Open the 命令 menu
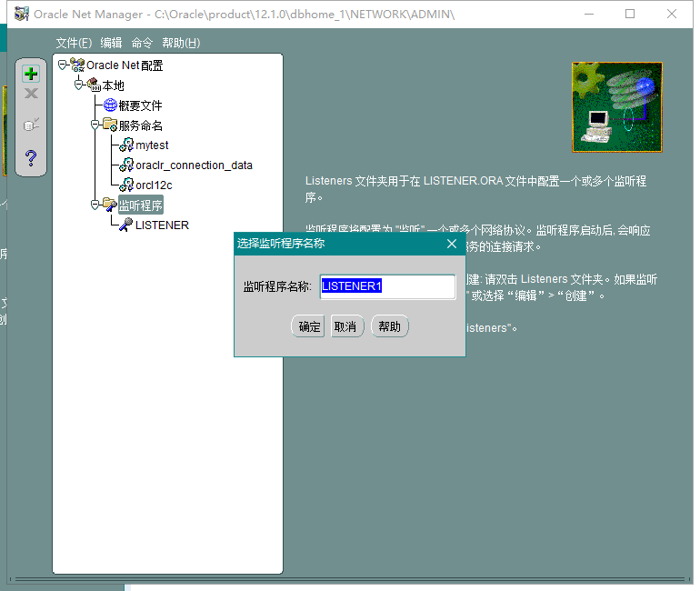The height and width of the screenshot is (591, 700). point(142,43)
